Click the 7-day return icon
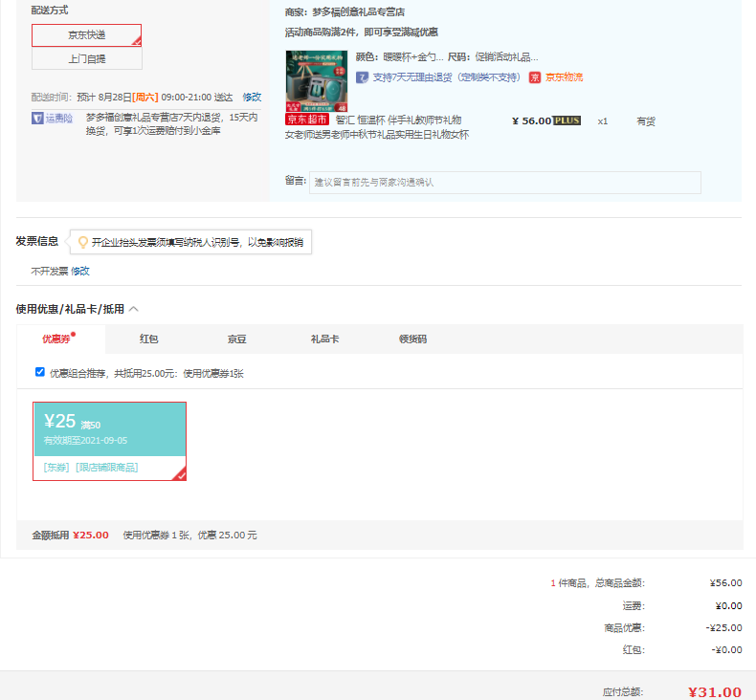This screenshot has height=700, width=756. (362, 77)
